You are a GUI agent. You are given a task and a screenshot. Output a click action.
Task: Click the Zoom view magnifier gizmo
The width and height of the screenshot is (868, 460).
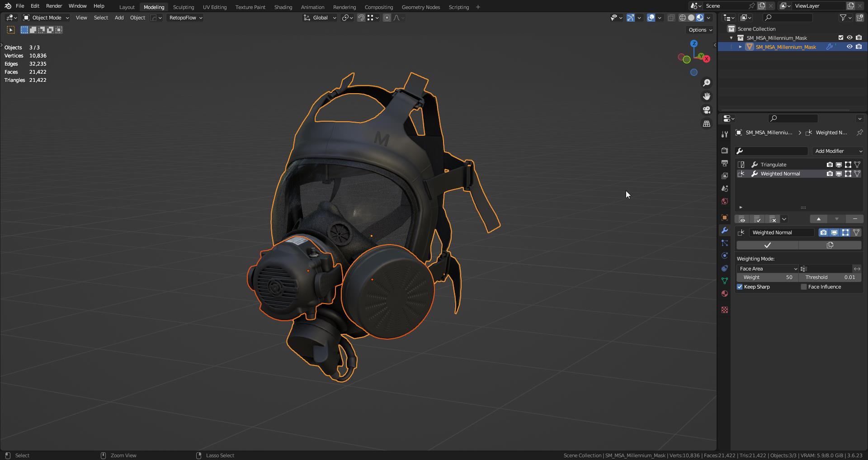click(x=707, y=83)
